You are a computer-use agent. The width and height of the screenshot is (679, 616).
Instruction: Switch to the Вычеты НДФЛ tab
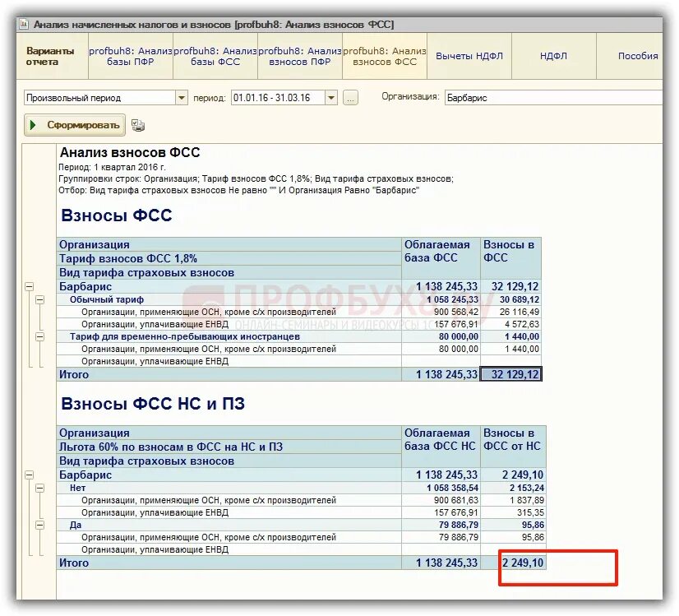[x=469, y=57]
